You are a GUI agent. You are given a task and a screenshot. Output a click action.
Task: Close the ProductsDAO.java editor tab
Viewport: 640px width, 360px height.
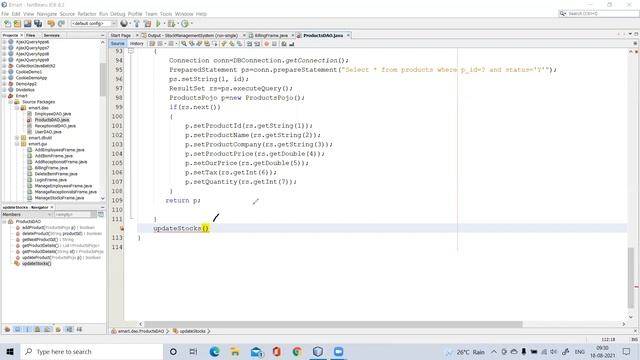point(348,36)
